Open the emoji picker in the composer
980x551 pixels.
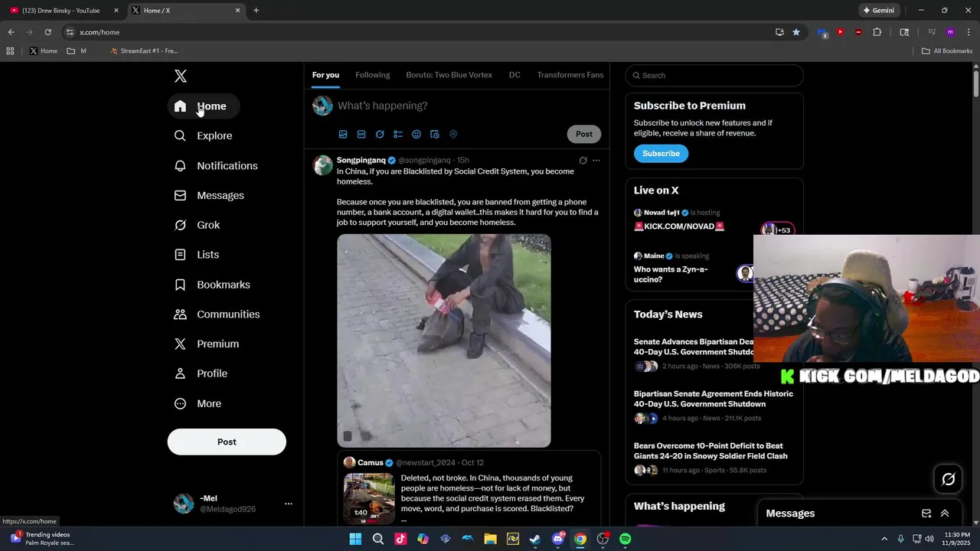tap(416, 134)
